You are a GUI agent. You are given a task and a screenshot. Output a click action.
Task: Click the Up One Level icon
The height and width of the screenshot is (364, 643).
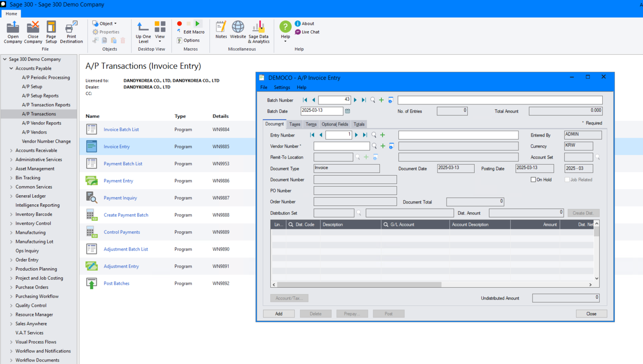(x=143, y=32)
